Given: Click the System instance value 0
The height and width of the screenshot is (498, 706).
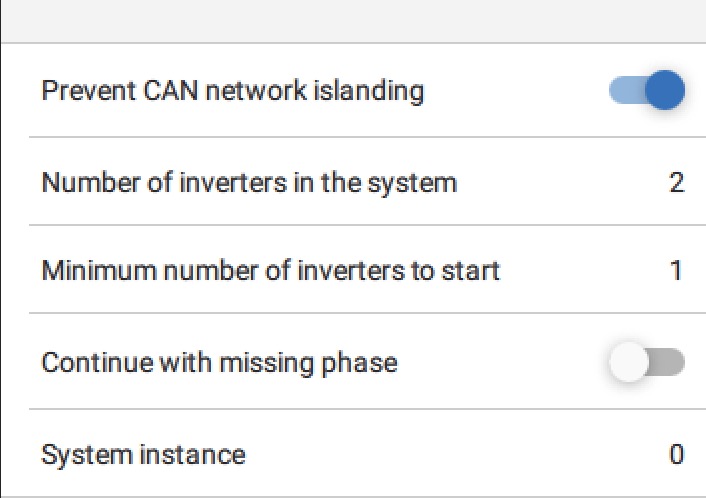Looking at the screenshot, I should click(677, 454).
